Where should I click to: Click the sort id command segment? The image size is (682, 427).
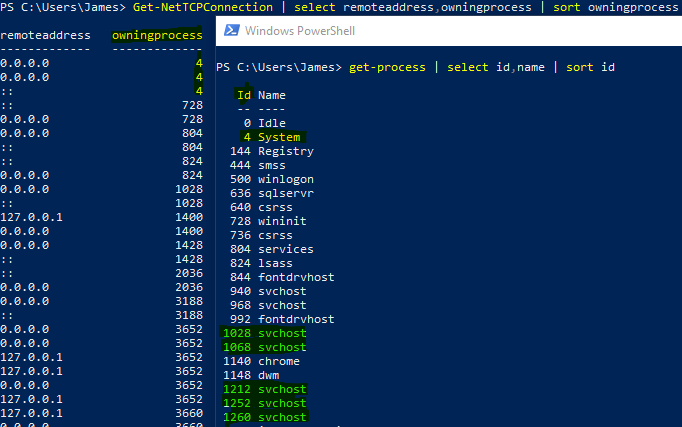(590, 67)
